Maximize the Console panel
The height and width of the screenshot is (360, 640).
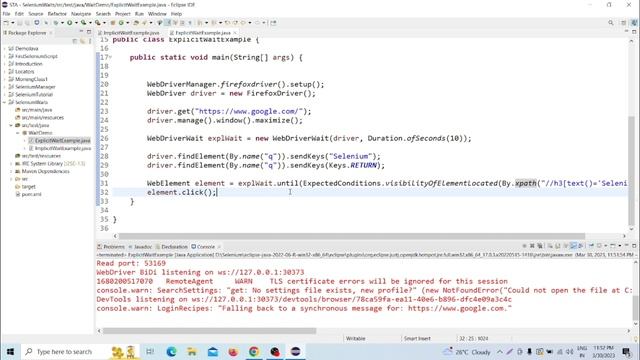(634, 246)
